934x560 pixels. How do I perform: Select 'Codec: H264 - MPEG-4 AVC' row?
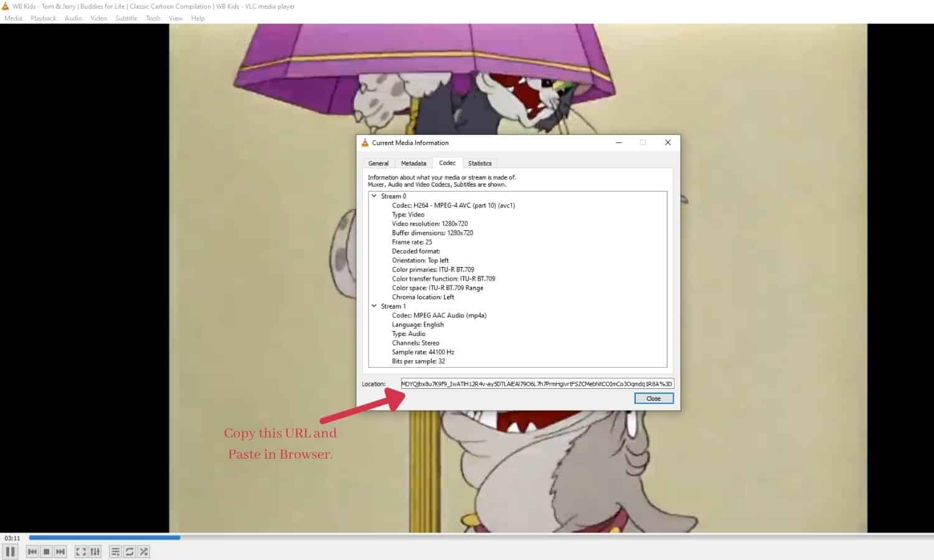point(453,205)
